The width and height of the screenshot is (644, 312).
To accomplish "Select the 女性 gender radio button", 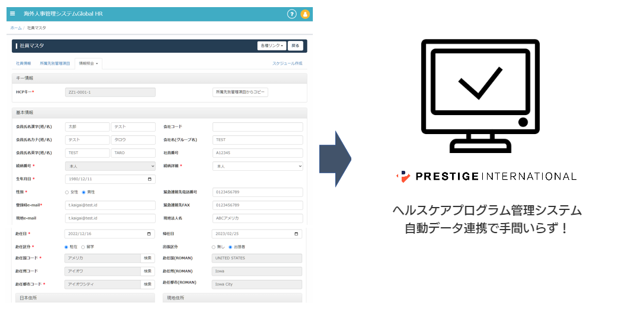I will point(67,192).
